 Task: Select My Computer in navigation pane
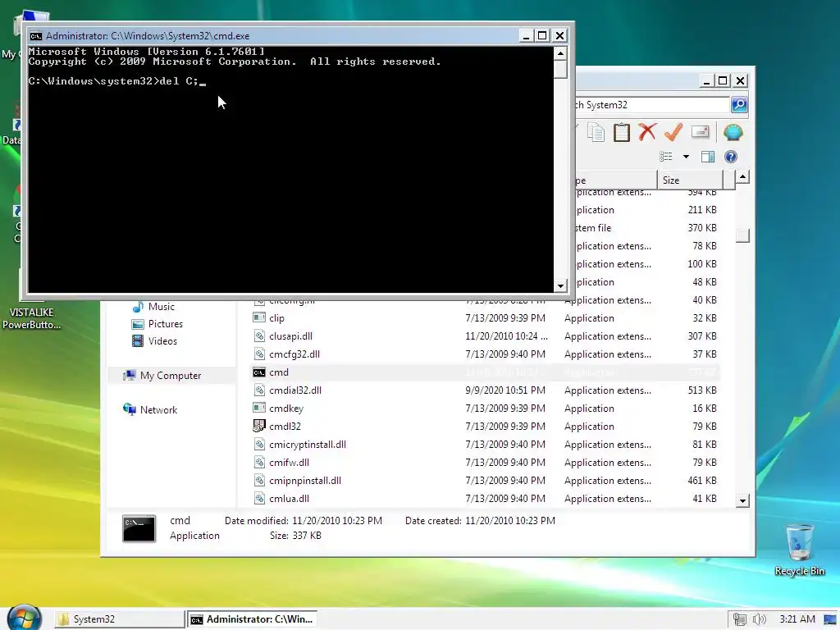(x=162, y=376)
